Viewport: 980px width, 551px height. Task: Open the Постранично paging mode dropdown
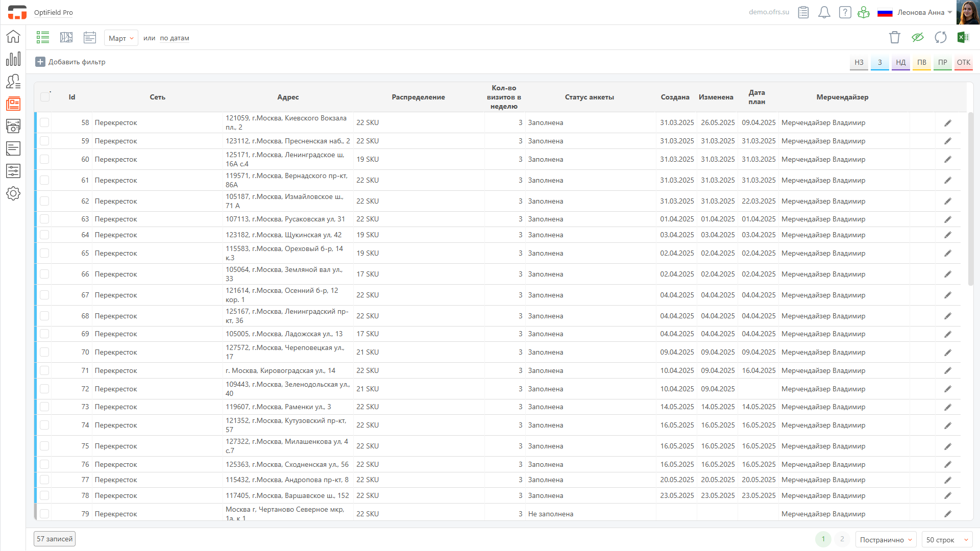point(885,540)
